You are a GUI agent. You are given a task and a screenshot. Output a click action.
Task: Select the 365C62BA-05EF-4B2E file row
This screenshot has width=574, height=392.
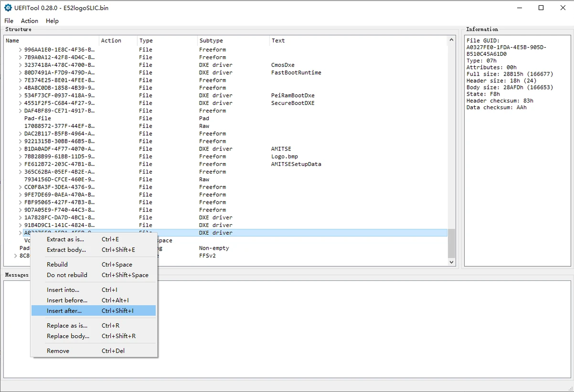pos(226,172)
